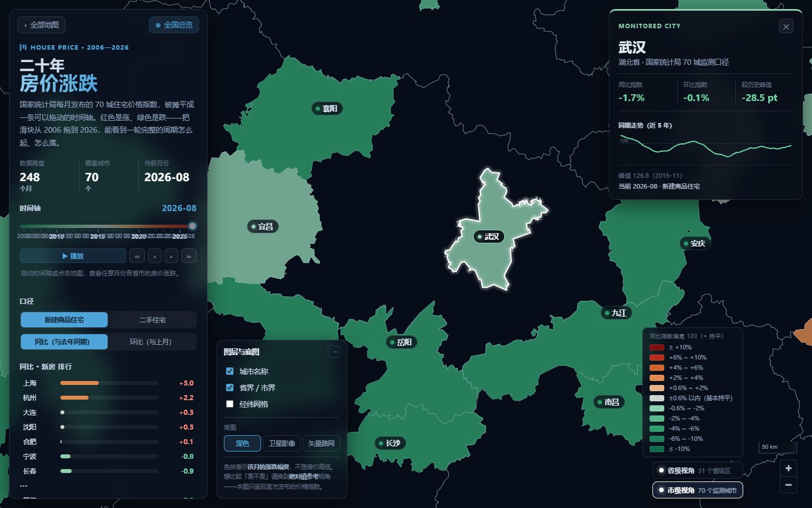The image size is (812, 508).
Task: Switch to 环比（与上月）option
Action: [152, 341]
